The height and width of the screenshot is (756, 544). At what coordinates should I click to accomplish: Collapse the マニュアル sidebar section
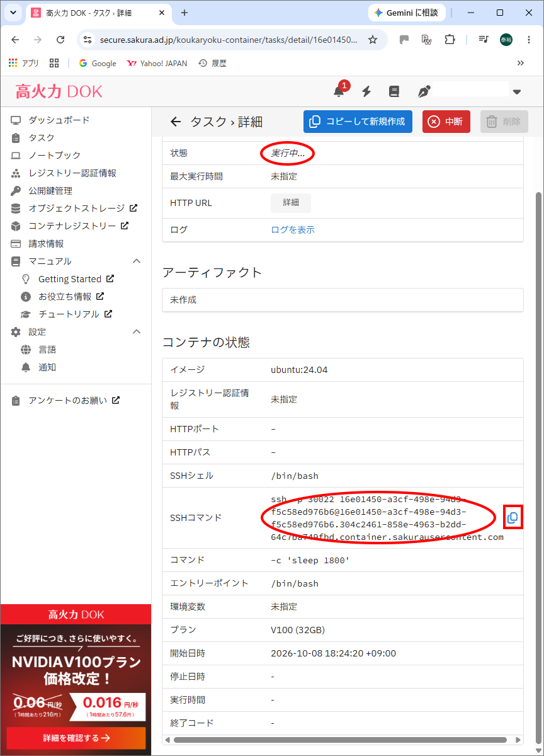[137, 261]
